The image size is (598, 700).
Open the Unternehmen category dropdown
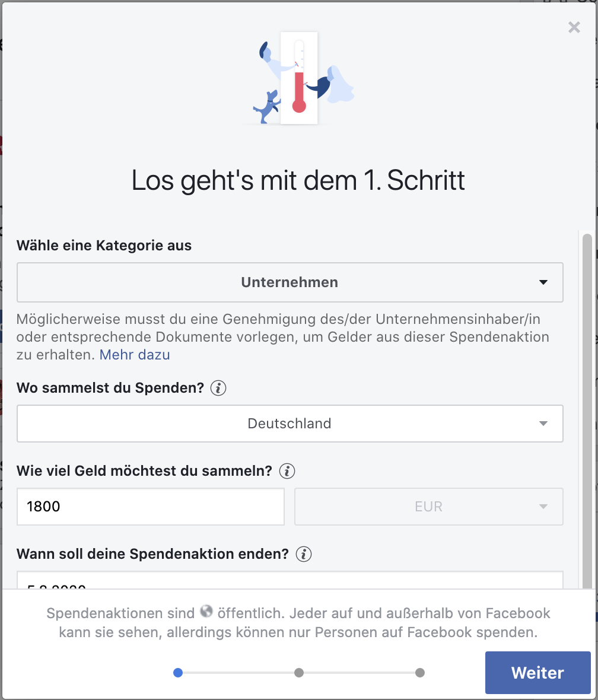coord(290,282)
